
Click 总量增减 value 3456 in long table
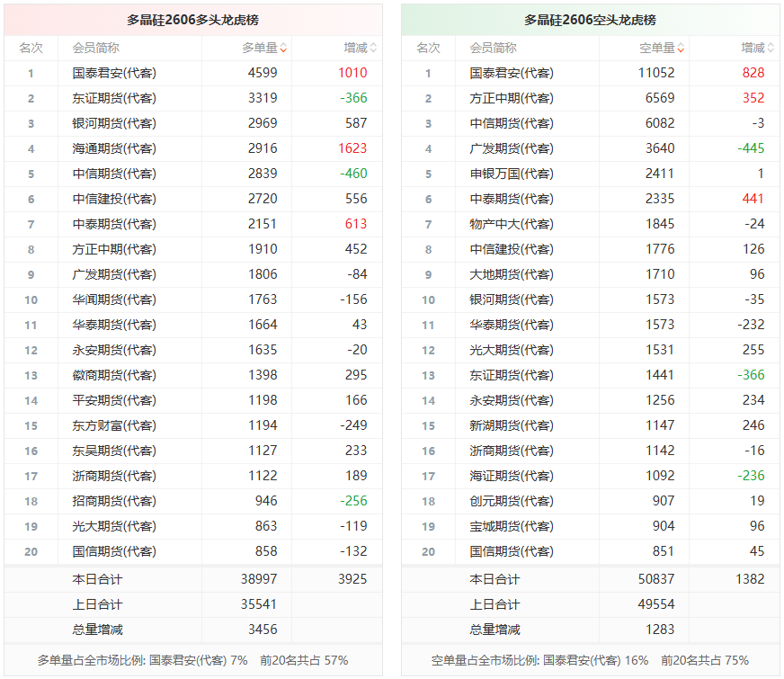(259, 630)
